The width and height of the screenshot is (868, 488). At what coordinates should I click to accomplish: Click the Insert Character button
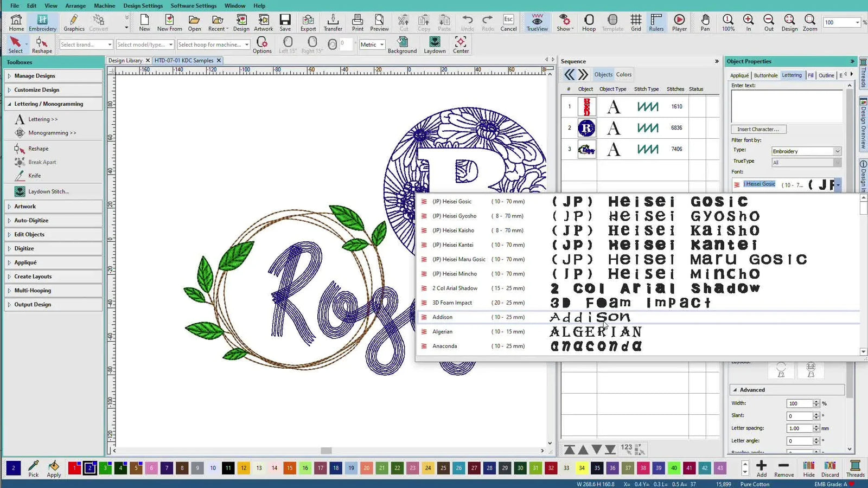click(x=758, y=129)
